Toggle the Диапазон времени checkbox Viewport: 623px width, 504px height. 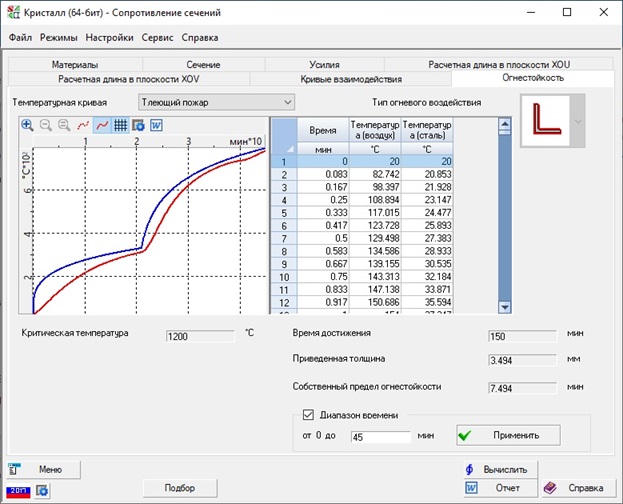tap(308, 415)
